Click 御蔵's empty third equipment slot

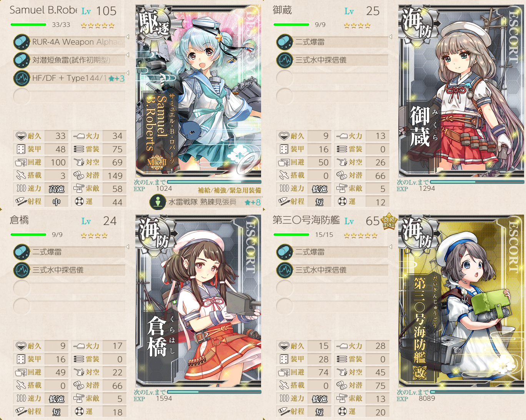tap(333, 78)
